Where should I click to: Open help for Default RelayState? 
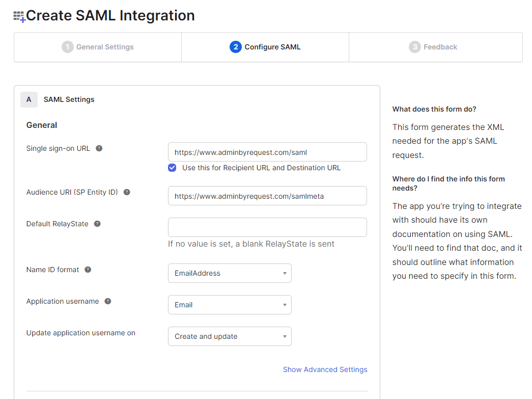pyautogui.click(x=97, y=224)
